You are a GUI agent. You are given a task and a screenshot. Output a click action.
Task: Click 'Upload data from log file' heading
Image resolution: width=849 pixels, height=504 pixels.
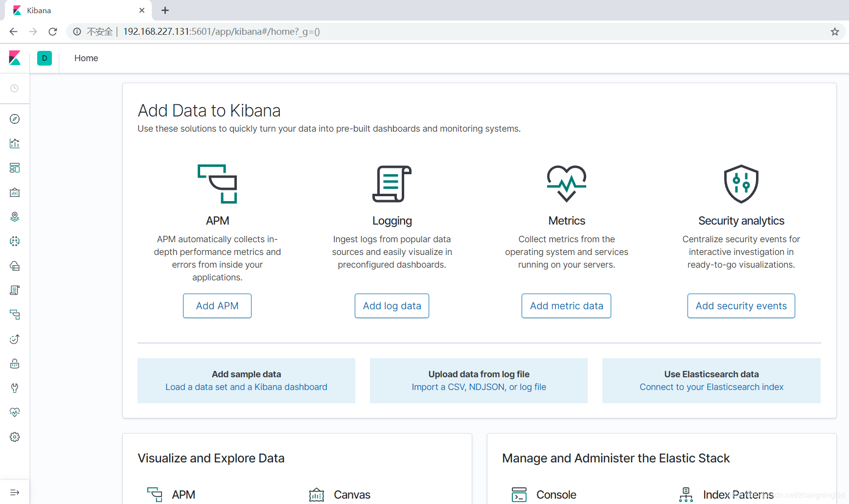point(479,374)
